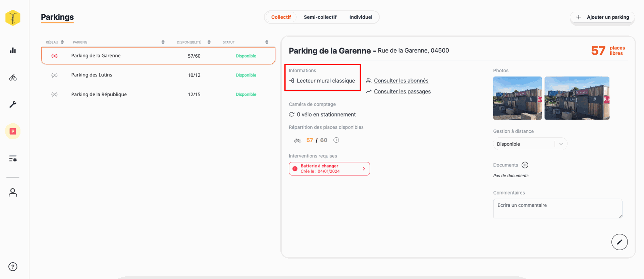This screenshot has width=644, height=279.
Task: Add a document with the plus icon
Action: point(525,165)
